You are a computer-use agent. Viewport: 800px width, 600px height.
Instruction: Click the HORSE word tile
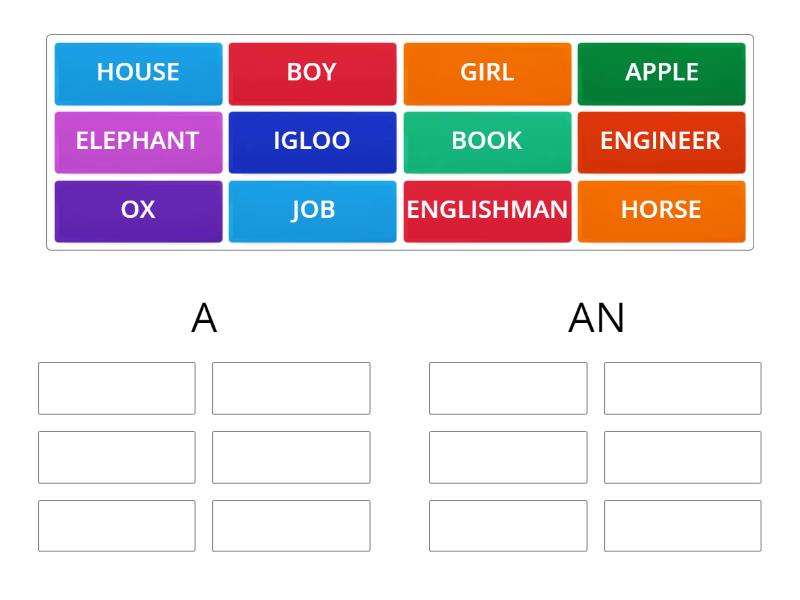(x=662, y=210)
